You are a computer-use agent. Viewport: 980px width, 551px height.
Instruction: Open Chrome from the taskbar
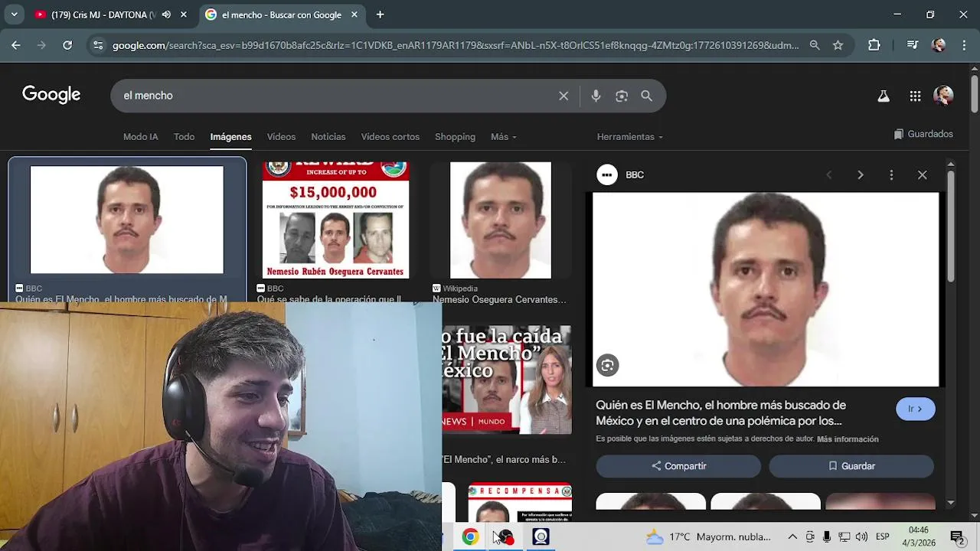(470, 536)
